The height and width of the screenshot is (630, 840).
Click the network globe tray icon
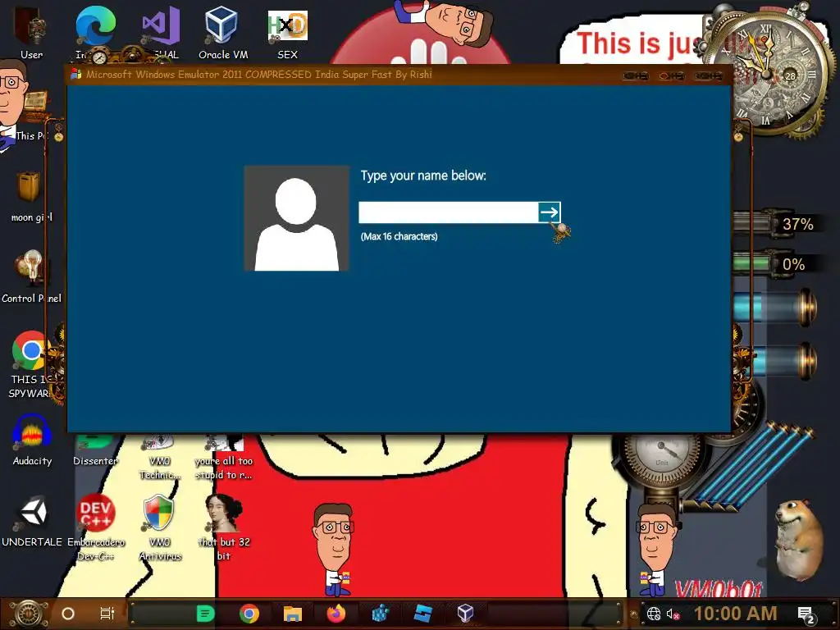click(x=653, y=614)
